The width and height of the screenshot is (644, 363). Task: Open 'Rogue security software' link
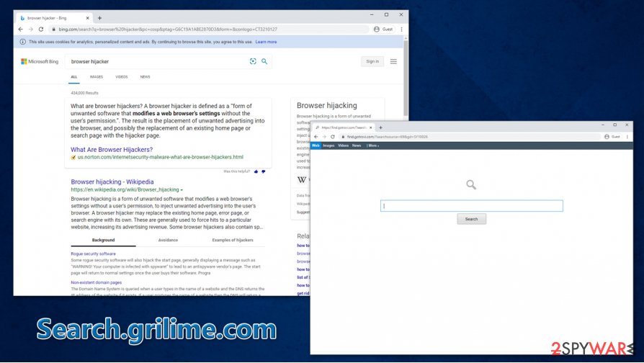click(93, 254)
